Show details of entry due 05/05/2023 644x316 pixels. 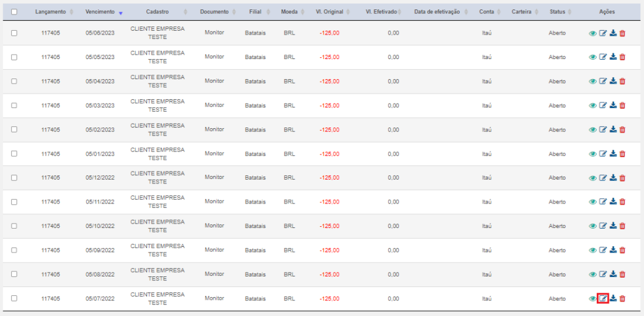pyautogui.click(x=592, y=58)
